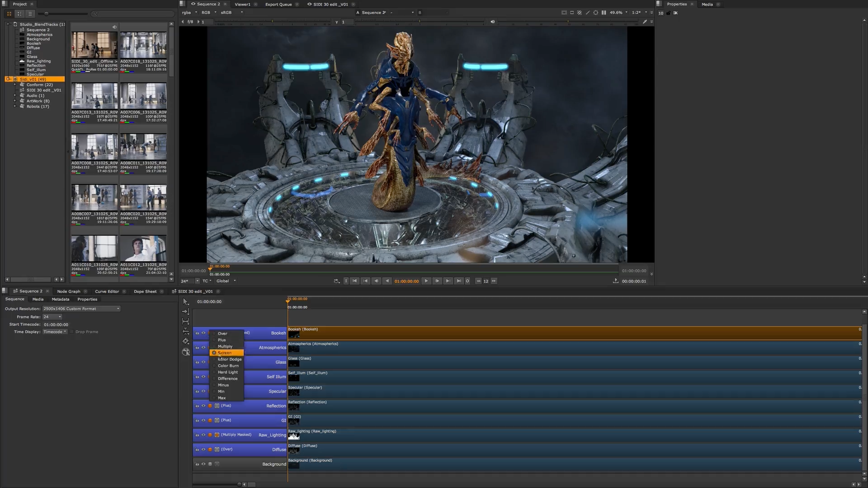Select the Slide tool in the timeline toolbar
868x488 pixels.
pos(185,331)
